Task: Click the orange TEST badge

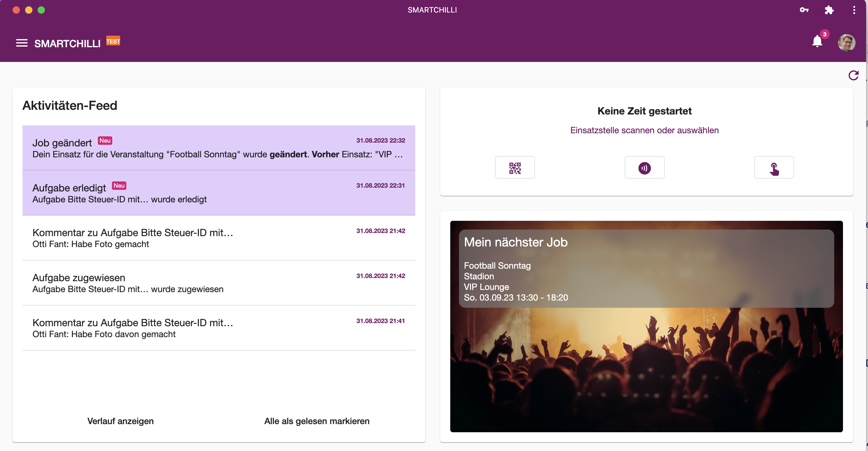Action: pyautogui.click(x=113, y=41)
